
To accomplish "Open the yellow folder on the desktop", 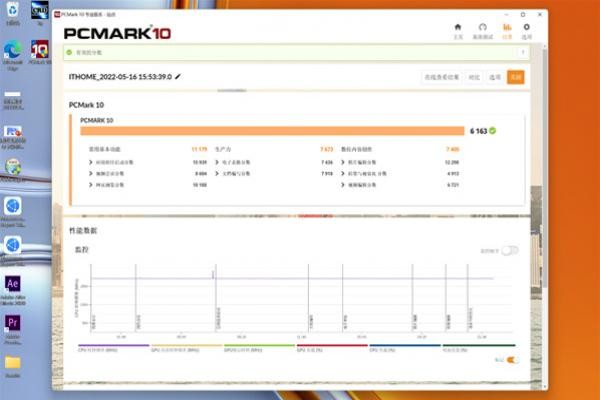I will (13, 366).
